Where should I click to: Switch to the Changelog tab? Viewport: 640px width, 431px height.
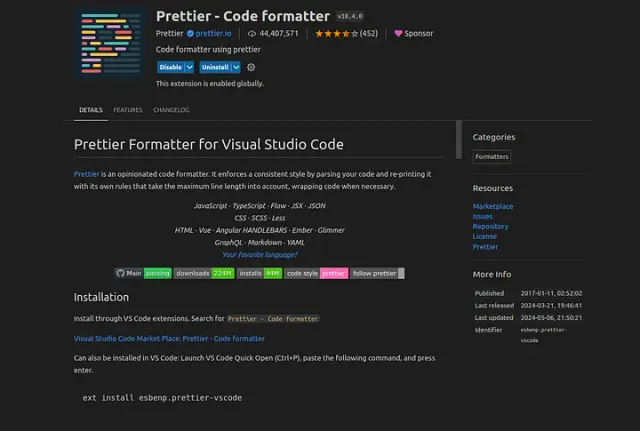click(x=171, y=110)
